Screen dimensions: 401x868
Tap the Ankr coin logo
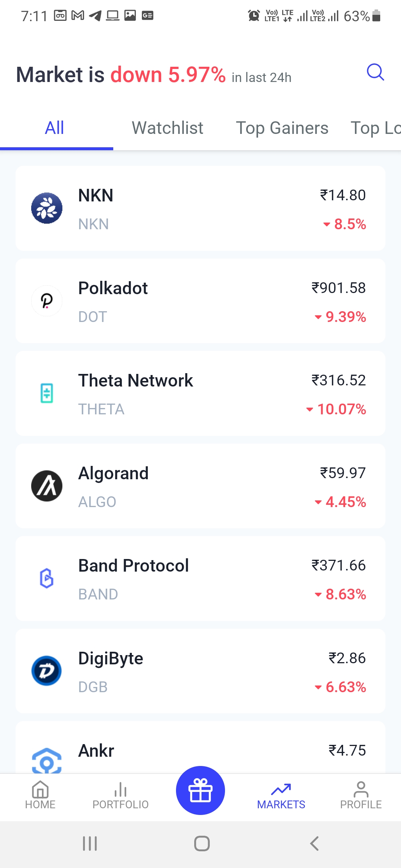[47, 760]
